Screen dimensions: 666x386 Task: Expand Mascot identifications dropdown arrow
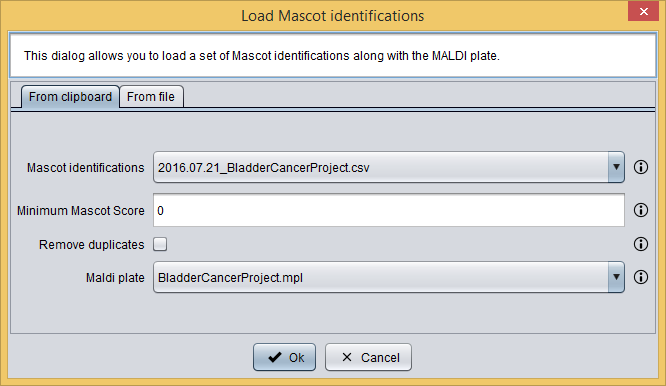click(616, 167)
